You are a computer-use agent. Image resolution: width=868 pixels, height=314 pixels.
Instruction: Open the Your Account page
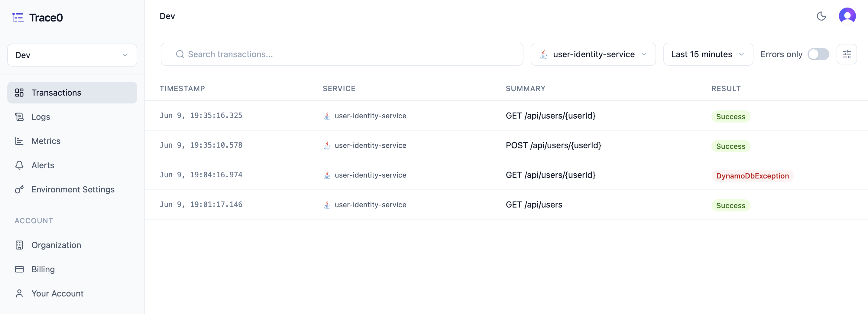[72, 293]
